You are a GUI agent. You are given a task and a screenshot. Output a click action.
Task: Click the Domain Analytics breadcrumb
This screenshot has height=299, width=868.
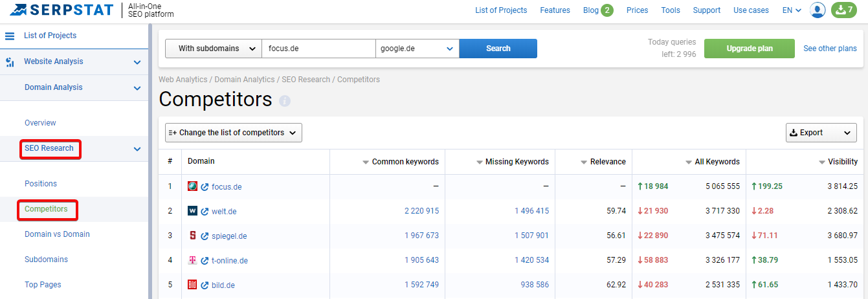click(245, 80)
